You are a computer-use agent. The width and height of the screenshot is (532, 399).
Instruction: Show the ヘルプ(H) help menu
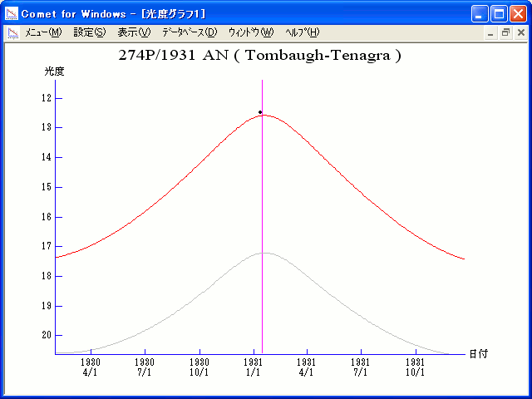(302, 32)
